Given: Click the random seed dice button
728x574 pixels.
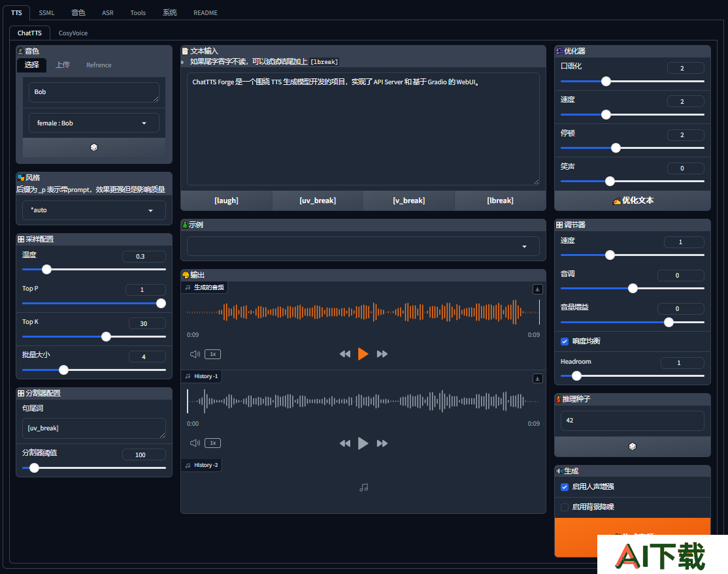Looking at the screenshot, I should click(633, 447).
